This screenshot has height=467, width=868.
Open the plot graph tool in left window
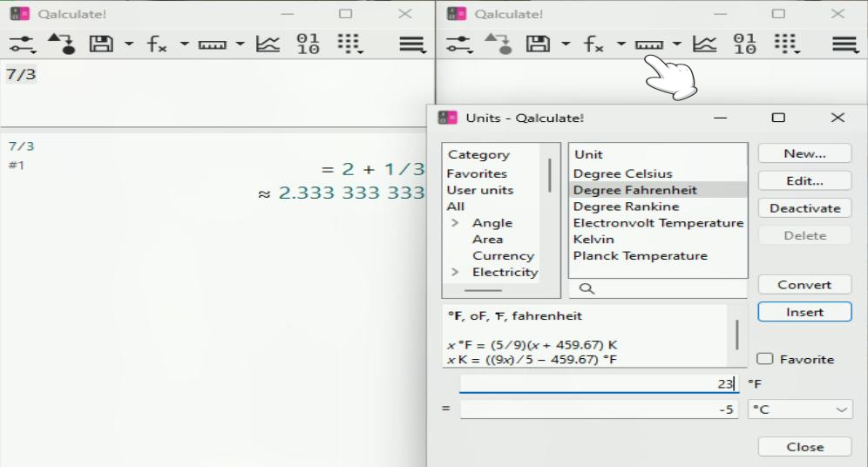point(267,44)
